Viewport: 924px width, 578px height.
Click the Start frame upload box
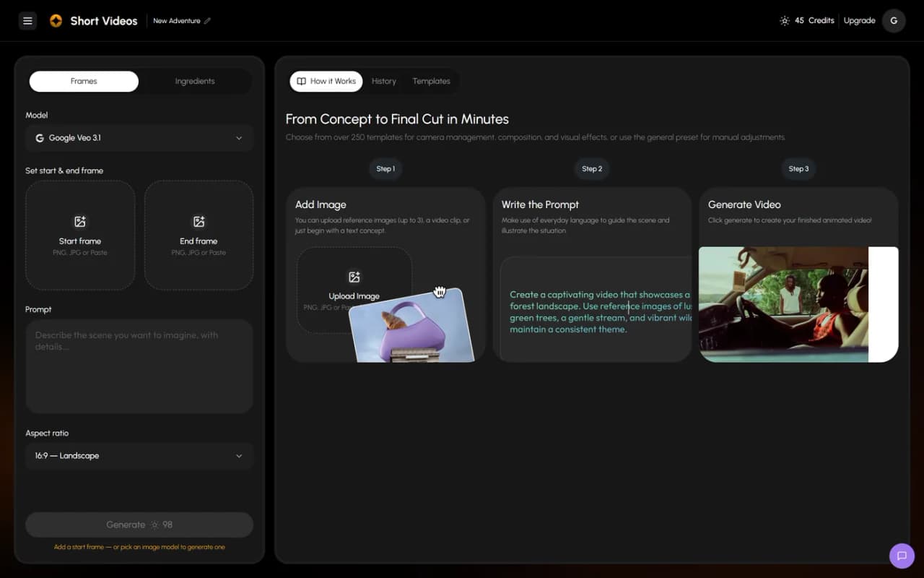tap(80, 235)
